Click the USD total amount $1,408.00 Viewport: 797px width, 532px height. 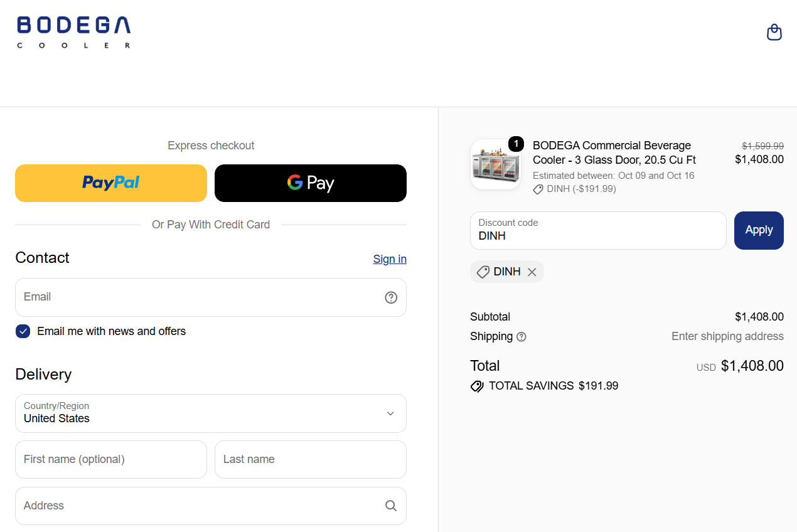pos(752,366)
